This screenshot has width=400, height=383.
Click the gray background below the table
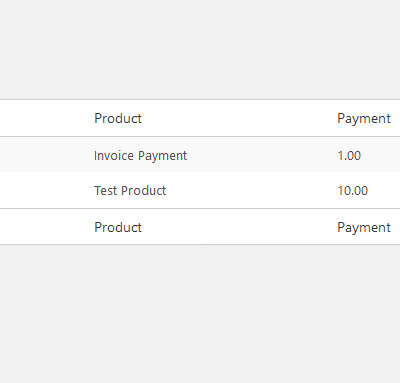tap(200, 314)
